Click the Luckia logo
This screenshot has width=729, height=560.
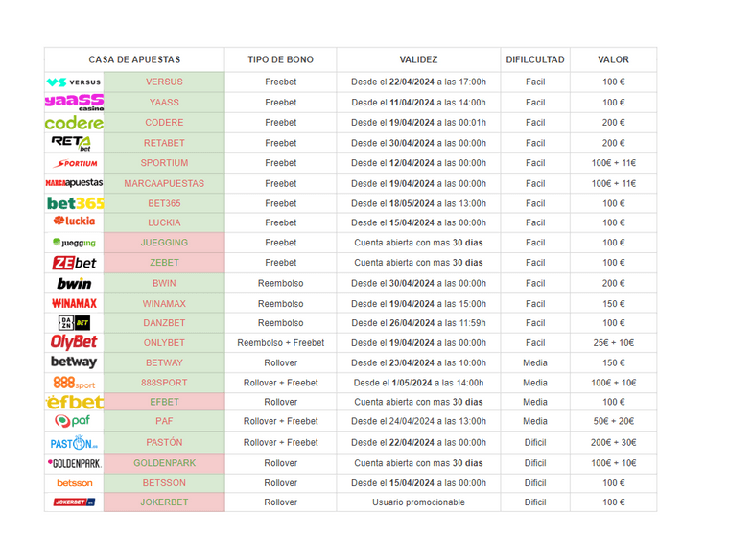(x=75, y=221)
